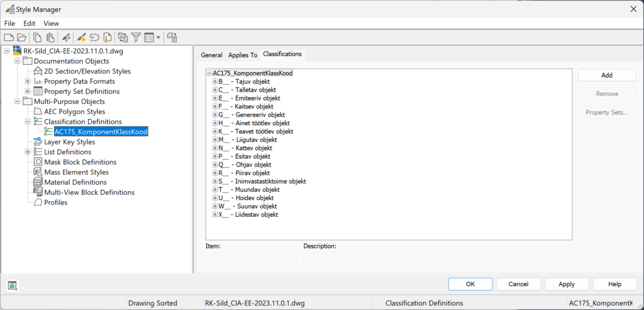Click the Open Drawing folder icon
The image size is (644, 310).
click(x=22, y=38)
